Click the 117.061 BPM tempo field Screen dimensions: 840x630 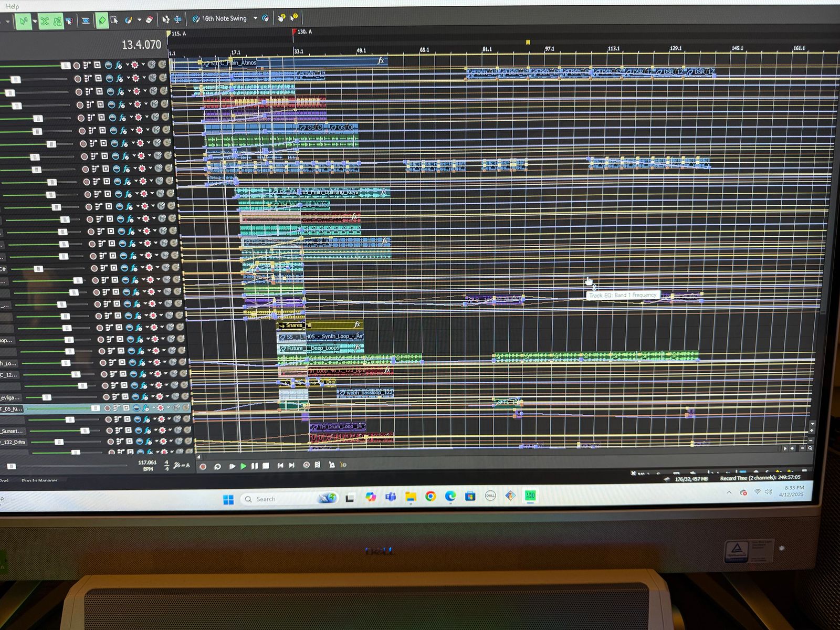tap(147, 463)
